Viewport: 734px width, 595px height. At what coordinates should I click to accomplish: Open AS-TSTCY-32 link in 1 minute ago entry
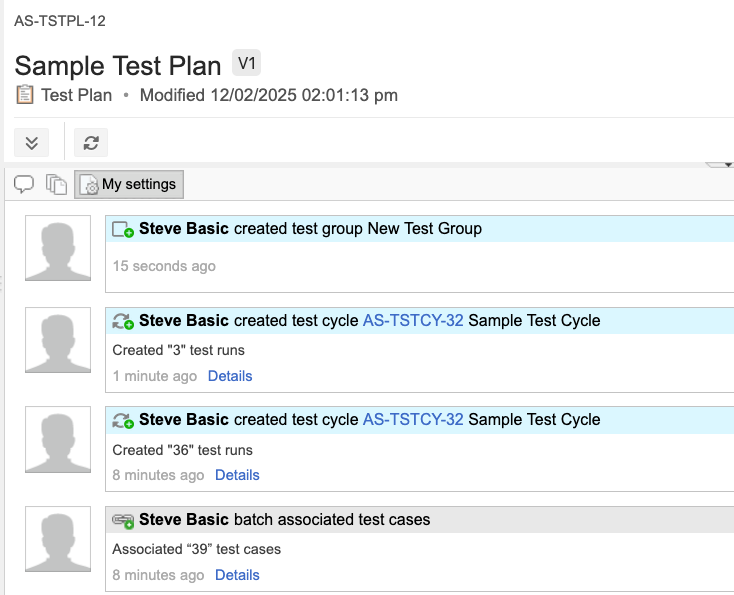click(x=413, y=321)
